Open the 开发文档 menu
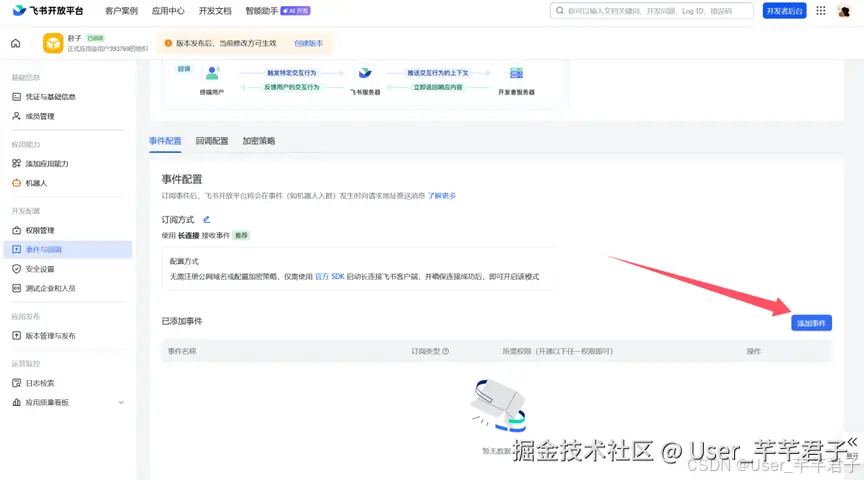The image size is (864, 480). pyautogui.click(x=215, y=10)
